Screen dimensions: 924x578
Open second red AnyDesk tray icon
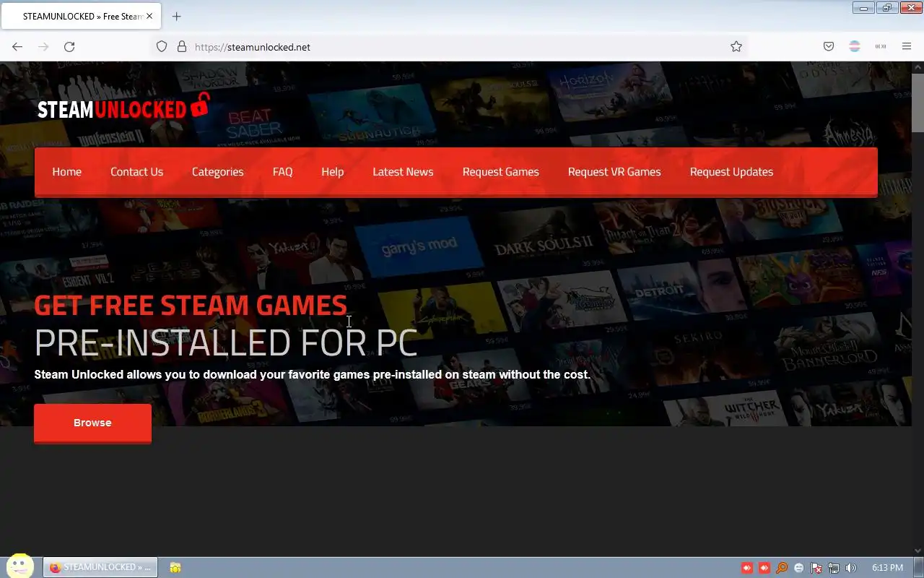(x=764, y=568)
